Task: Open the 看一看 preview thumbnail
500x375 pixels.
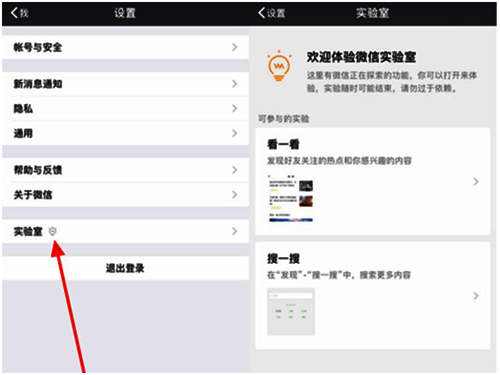Action: tap(291, 198)
